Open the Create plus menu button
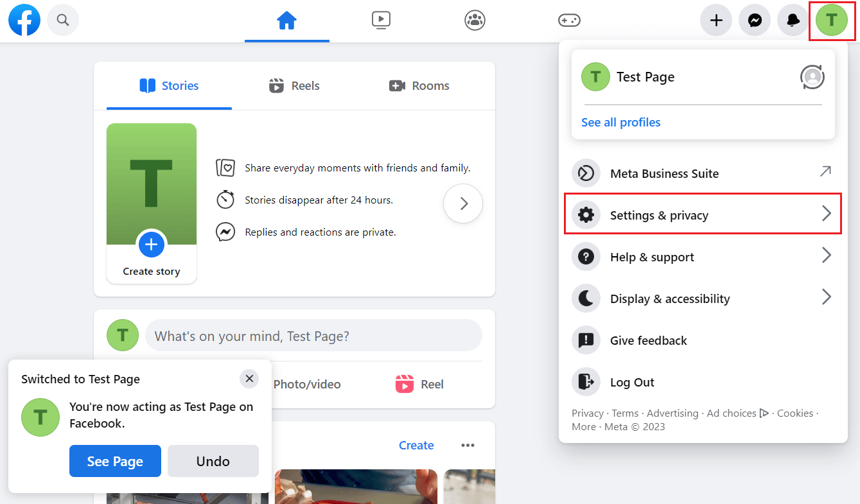This screenshot has width=860, height=504. pos(716,21)
